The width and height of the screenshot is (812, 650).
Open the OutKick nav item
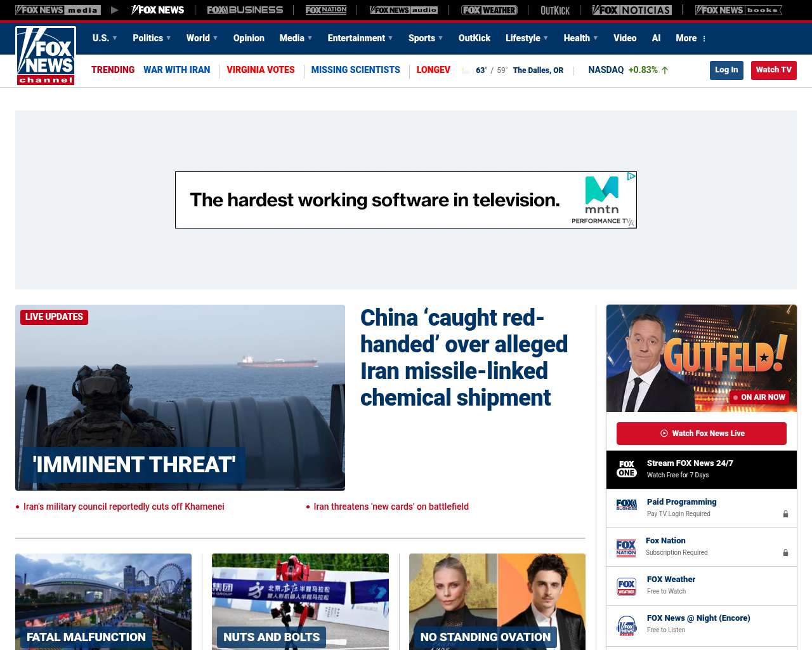pos(475,38)
